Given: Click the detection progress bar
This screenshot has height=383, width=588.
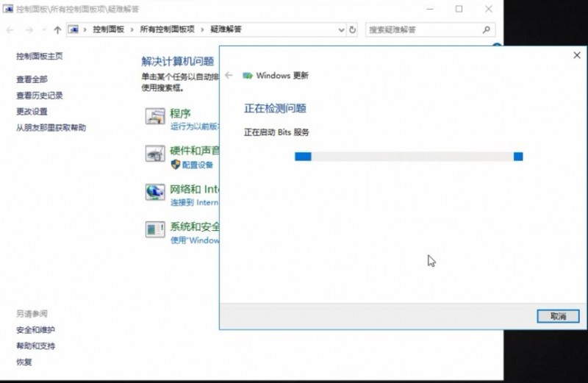Looking at the screenshot, I should (x=409, y=157).
